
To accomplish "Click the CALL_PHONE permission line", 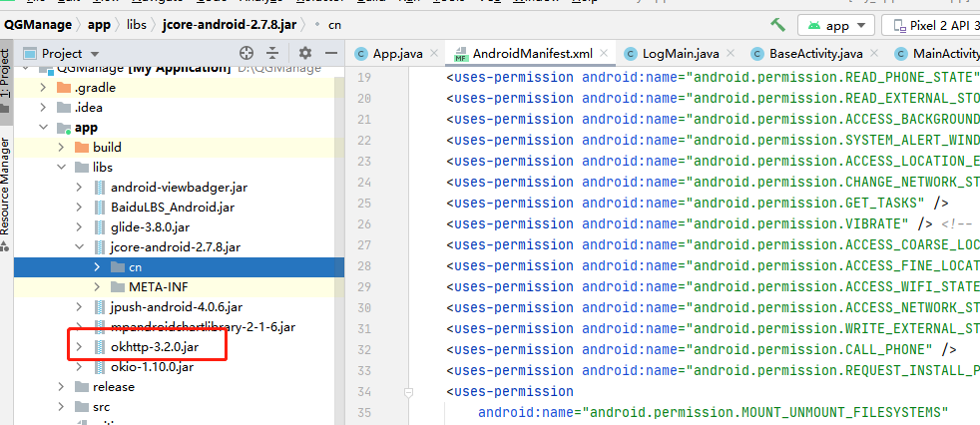I will click(x=702, y=349).
